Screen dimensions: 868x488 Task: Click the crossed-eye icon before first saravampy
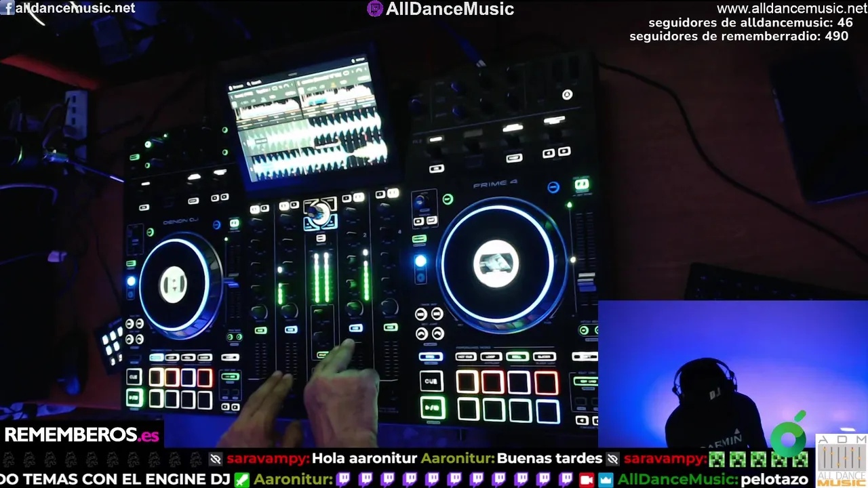216,459
